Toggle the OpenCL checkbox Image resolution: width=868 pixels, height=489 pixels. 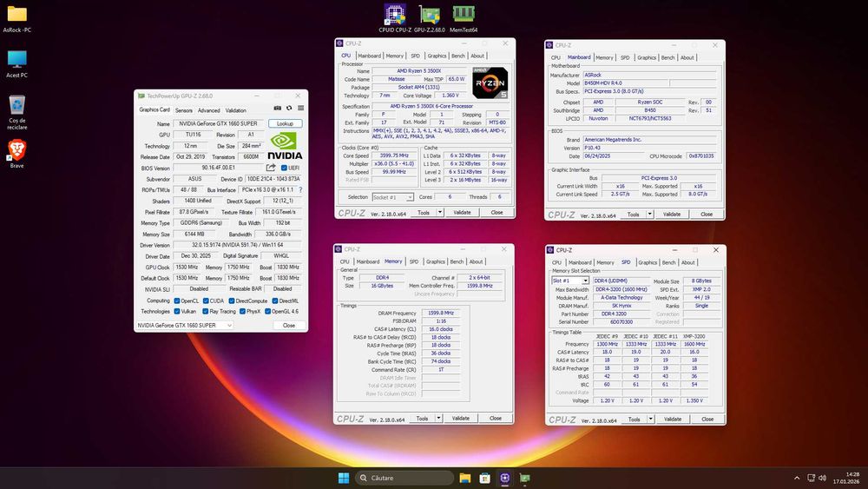click(177, 301)
